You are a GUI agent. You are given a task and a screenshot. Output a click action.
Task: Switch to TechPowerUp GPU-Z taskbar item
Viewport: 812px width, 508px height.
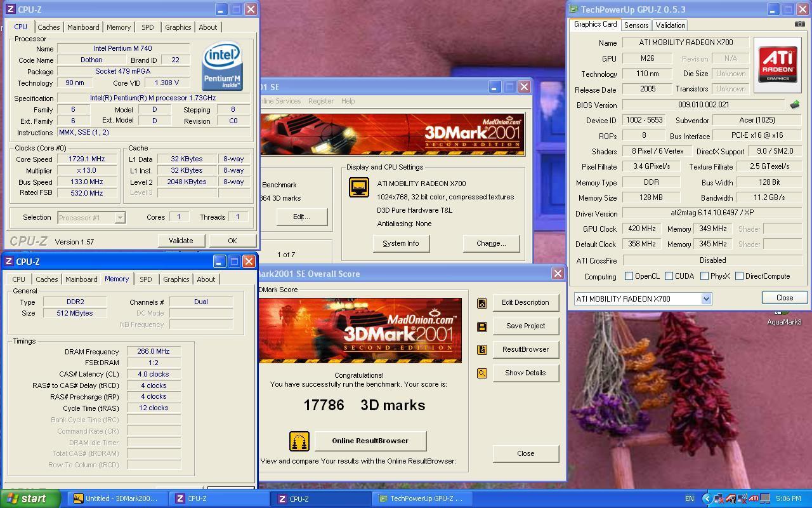point(422,498)
